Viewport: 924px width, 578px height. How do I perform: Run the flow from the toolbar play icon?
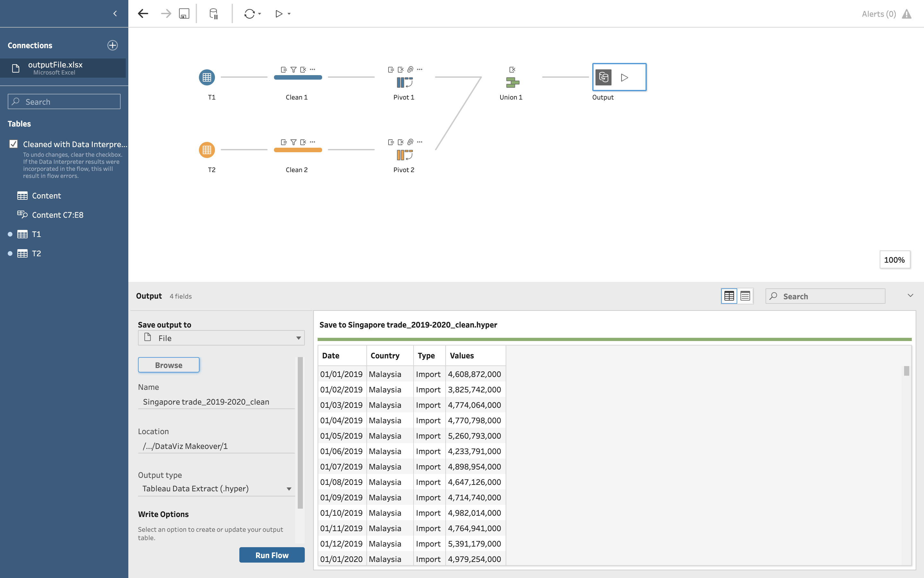(x=279, y=14)
